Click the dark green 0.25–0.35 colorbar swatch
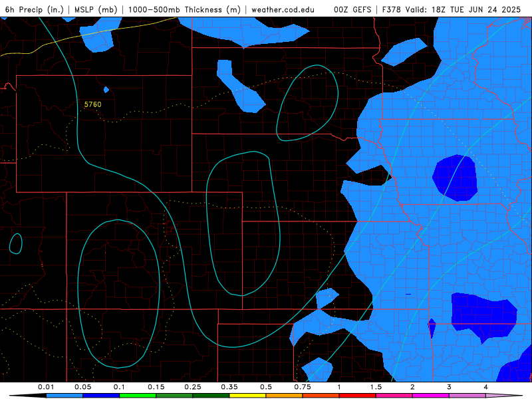532x399 pixels. click(x=211, y=396)
